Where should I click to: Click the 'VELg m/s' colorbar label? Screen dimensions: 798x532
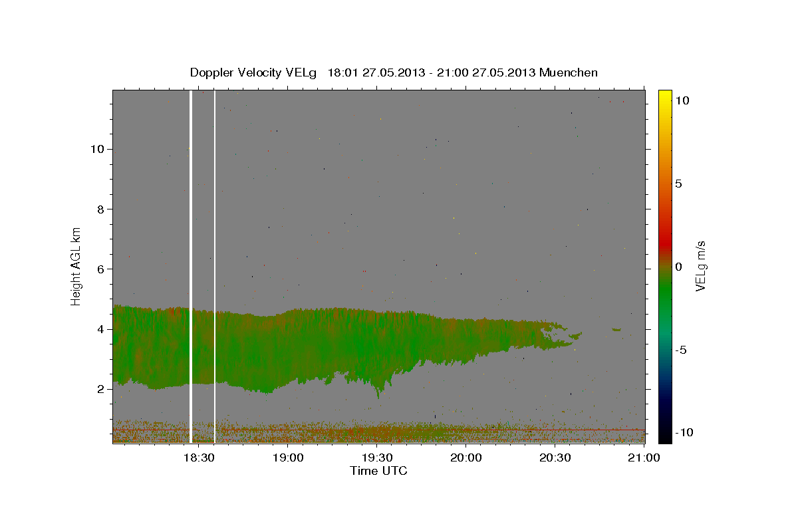pos(700,266)
